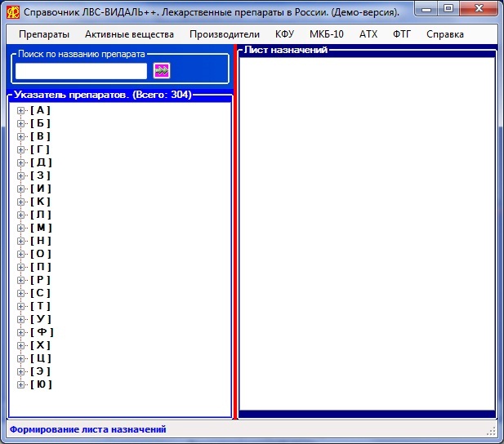Click the status bar text Формирование листа назначений
The height and width of the screenshot is (444, 504).
87,429
